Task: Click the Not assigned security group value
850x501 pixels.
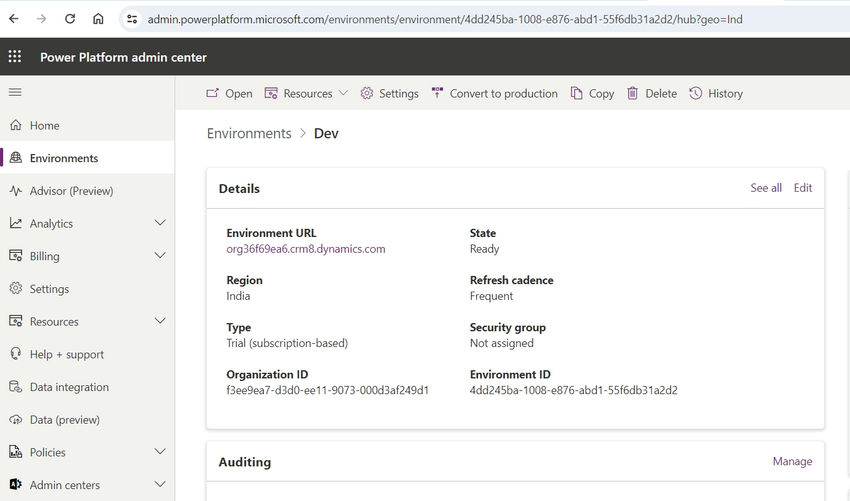Action: [x=501, y=343]
